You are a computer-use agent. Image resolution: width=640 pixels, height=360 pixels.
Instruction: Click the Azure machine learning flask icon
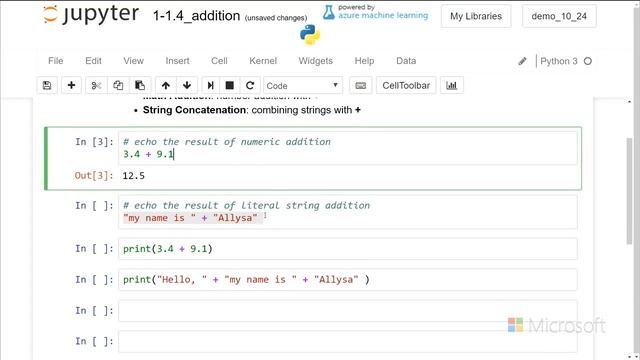pyautogui.click(x=329, y=12)
